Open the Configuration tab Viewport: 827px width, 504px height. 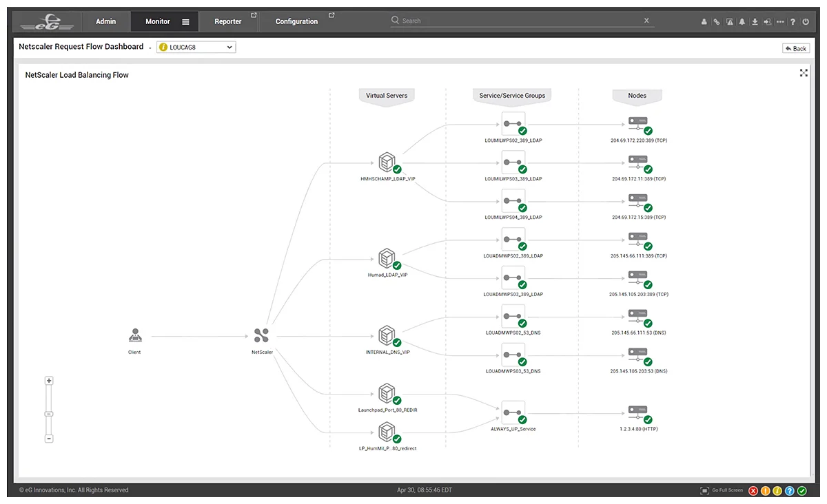297,21
